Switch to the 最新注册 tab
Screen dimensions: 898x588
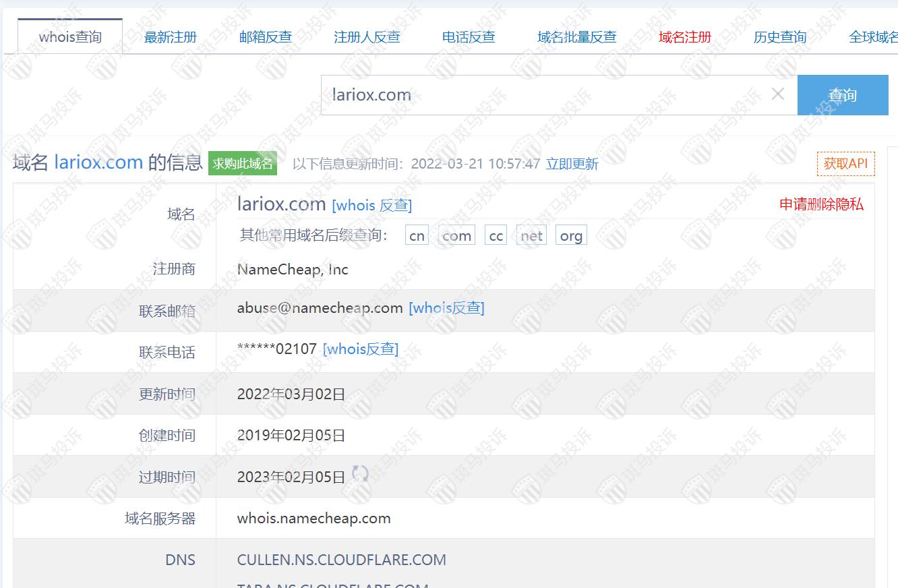point(171,37)
